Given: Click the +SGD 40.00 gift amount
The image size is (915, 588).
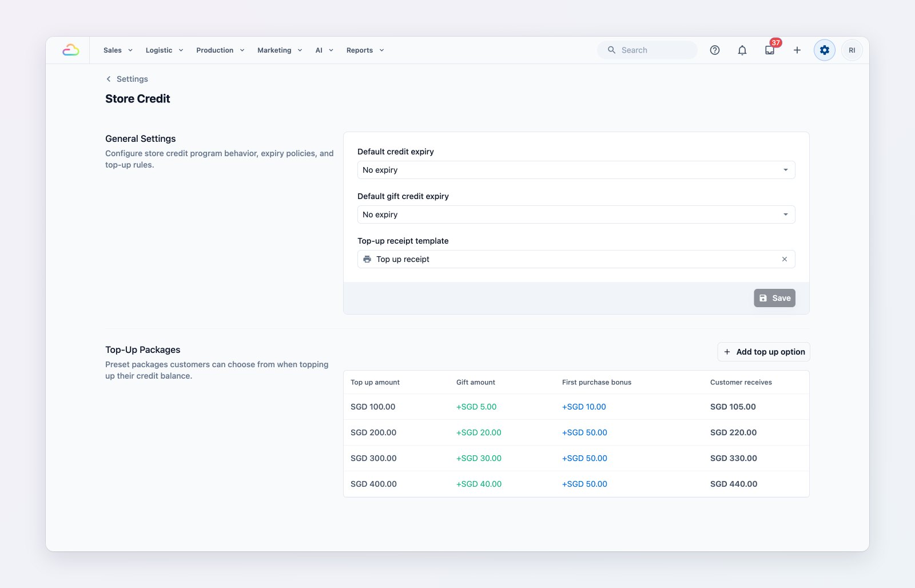Looking at the screenshot, I should coord(479,484).
